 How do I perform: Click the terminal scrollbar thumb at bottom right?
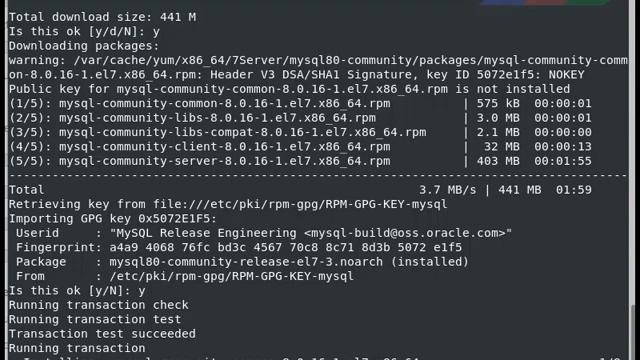[x=634, y=332]
